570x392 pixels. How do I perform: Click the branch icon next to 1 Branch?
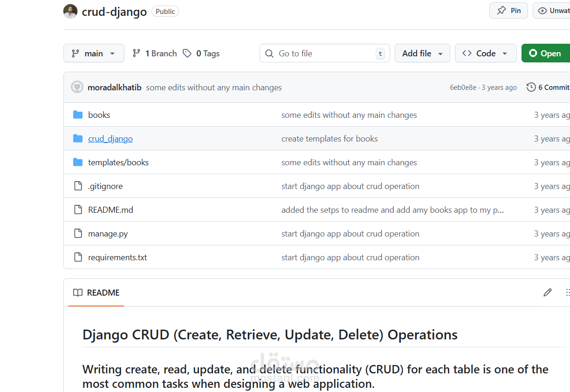137,53
